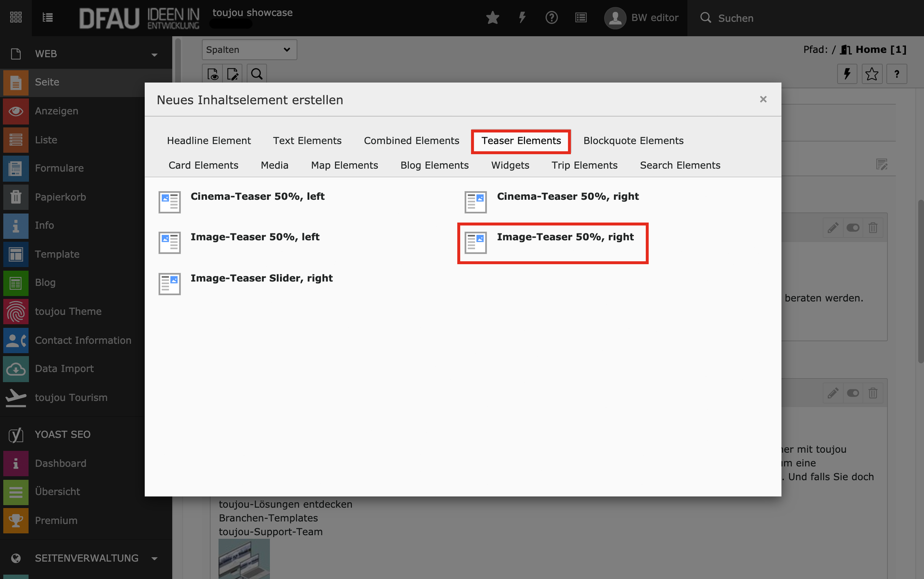Switch to Teaser Elements tab
Viewport: 924px width, 579px height.
click(521, 141)
